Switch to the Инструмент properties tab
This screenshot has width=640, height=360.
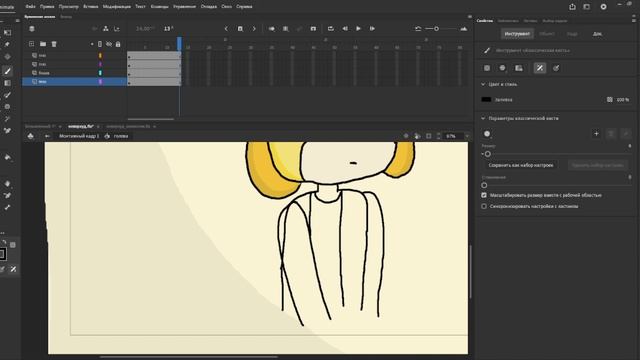tap(517, 34)
